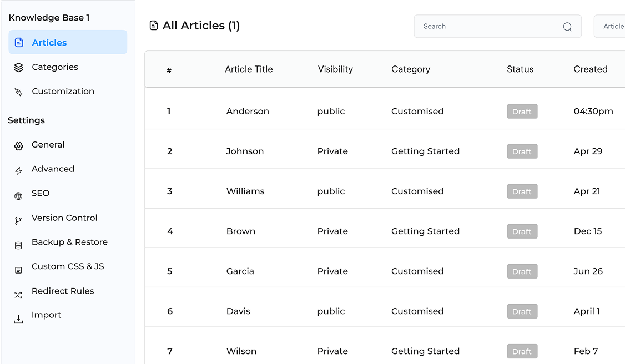Select the Anderson article title

(248, 111)
